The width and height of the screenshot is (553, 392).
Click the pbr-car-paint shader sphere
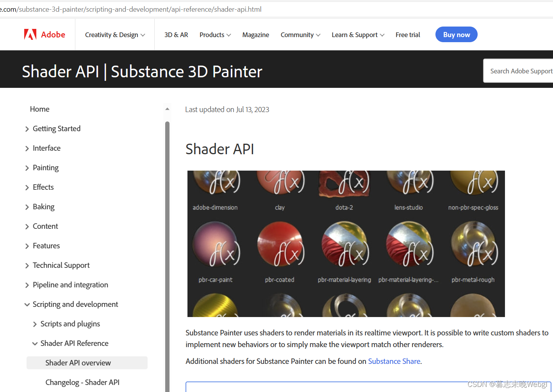(216, 244)
